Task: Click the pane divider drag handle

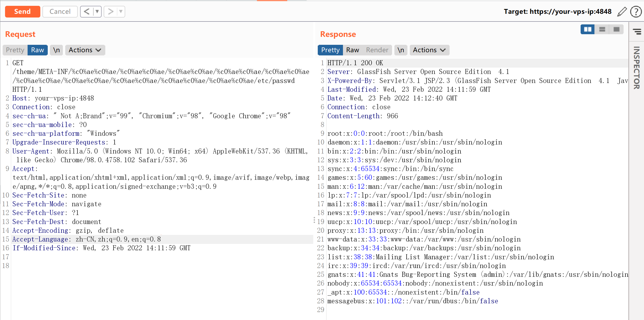Action: [x=314, y=220]
